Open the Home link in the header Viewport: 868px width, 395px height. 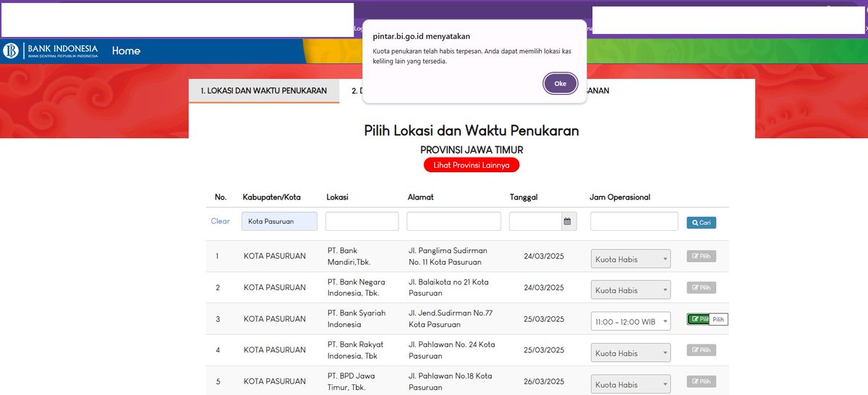[126, 51]
